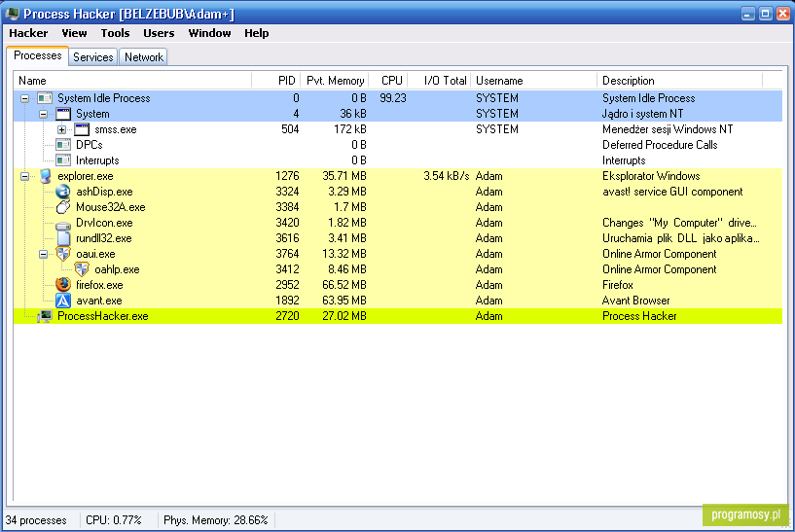Click the CPU: 0.77% status entry
The height and width of the screenshot is (532, 795).
click(114, 520)
